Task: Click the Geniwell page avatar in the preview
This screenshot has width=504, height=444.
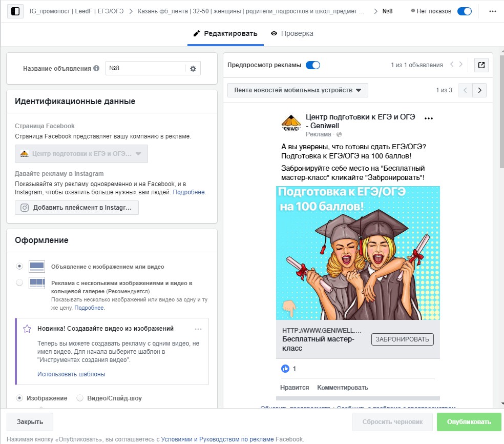Action: coord(291,123)
